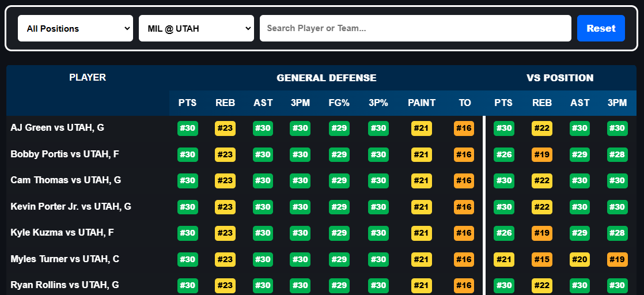Click AJ Green's General Defense PTS #30 badge
This screenshot has height=295, width=644.
point(188,128)
